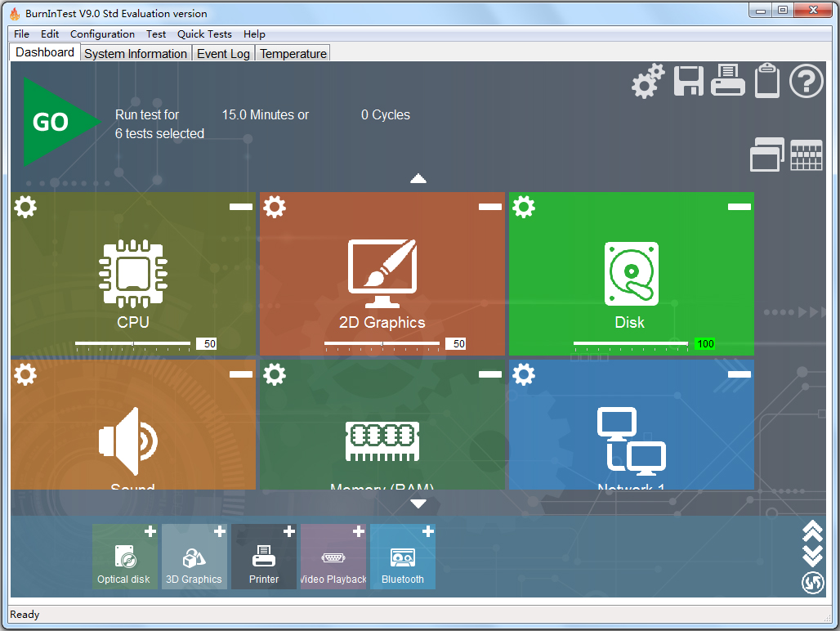840x631 pixels.
Task: Open the Configuration menu
Action: [102, 34]
